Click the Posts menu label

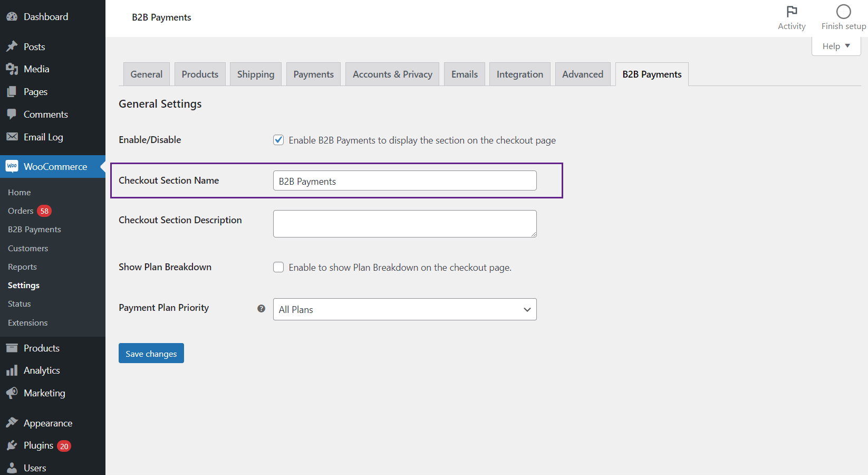34,47
